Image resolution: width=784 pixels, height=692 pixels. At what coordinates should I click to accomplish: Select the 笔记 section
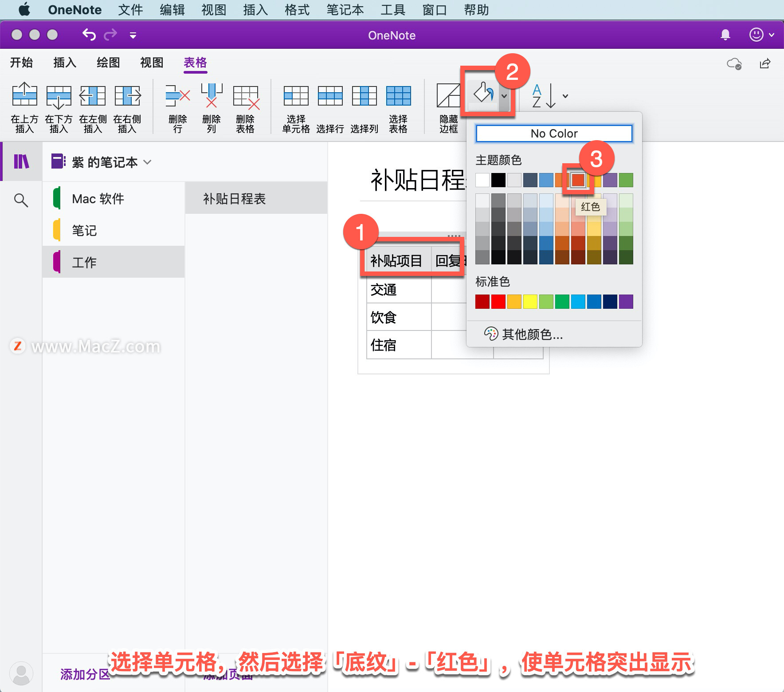coord(114,230)
